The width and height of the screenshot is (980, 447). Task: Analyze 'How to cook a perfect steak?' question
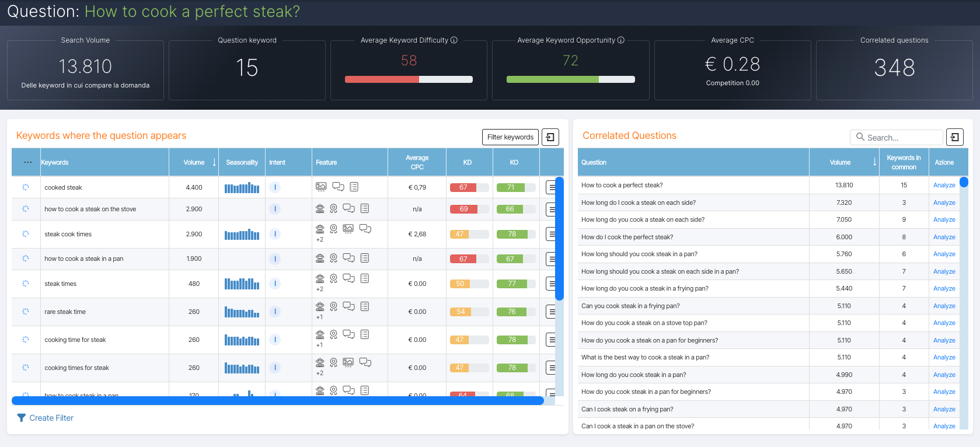tap(944, 185)
